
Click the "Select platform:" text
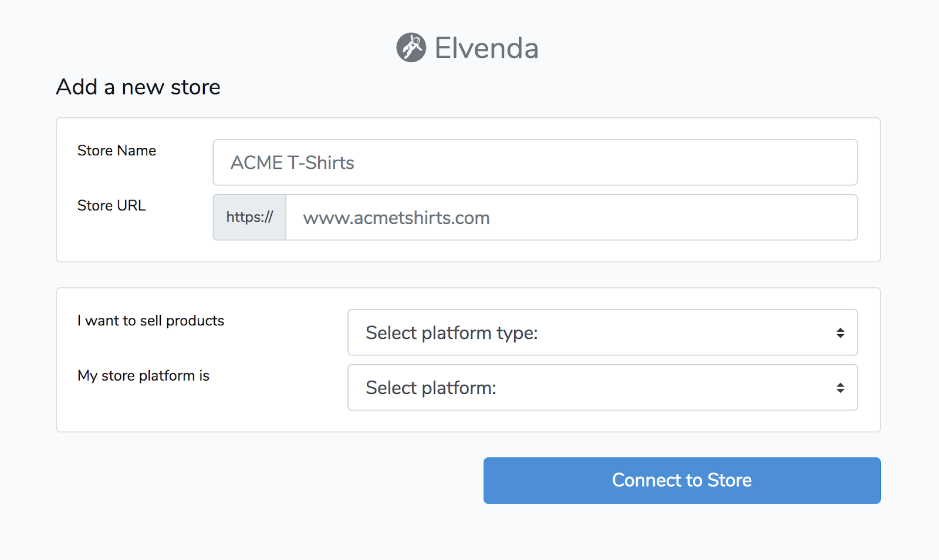click(x=431, y=388)
